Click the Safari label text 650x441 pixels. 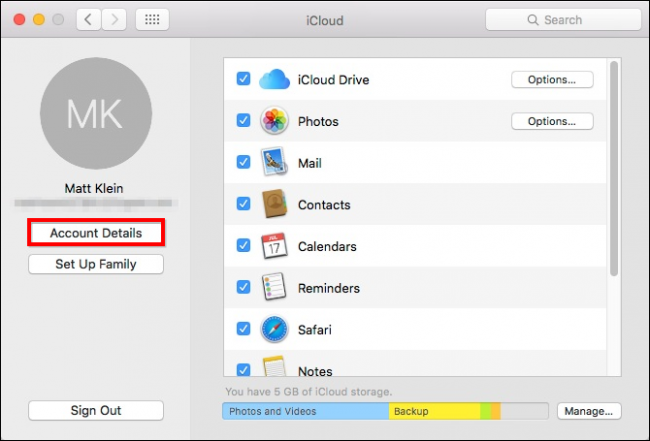[x=315, y=330]
